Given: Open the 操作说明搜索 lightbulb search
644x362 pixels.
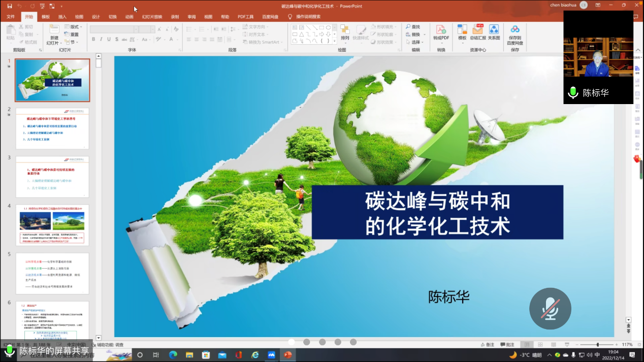Looking at the screenshot, I should pyautogui.click(x=304, y=17).
